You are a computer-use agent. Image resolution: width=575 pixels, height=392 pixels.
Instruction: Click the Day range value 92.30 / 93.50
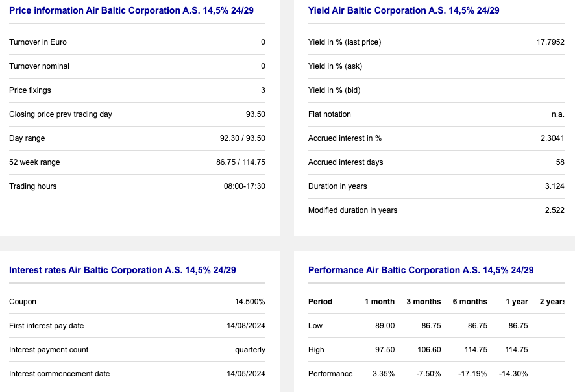(242, 138)
